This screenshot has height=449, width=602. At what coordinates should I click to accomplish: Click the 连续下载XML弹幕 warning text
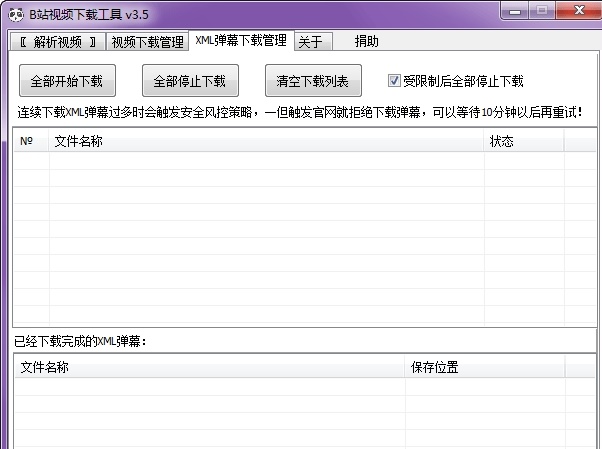(x=299, y=112)
